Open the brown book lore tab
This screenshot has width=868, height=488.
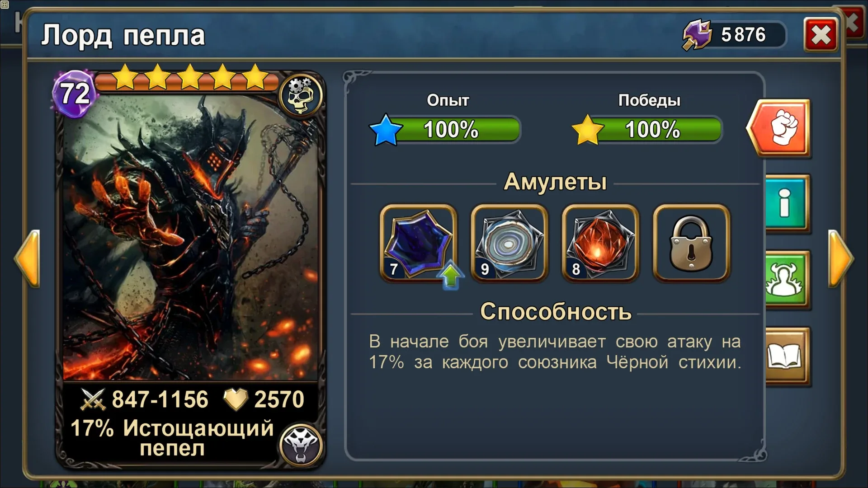[787, 357]
